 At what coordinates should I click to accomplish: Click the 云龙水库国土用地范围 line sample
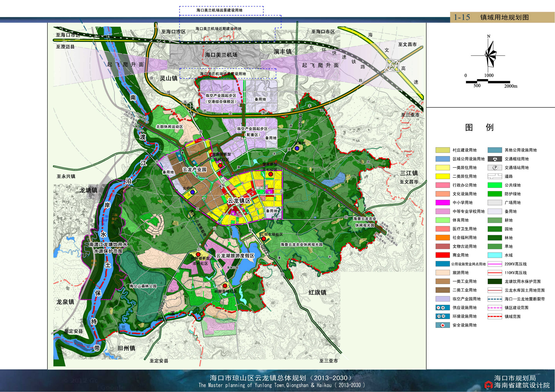(495, 290)
